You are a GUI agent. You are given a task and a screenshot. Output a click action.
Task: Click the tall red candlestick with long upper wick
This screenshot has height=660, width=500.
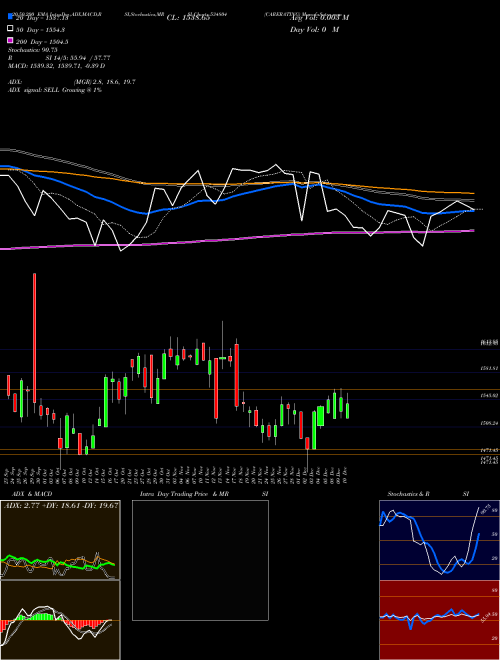[35, 337]
